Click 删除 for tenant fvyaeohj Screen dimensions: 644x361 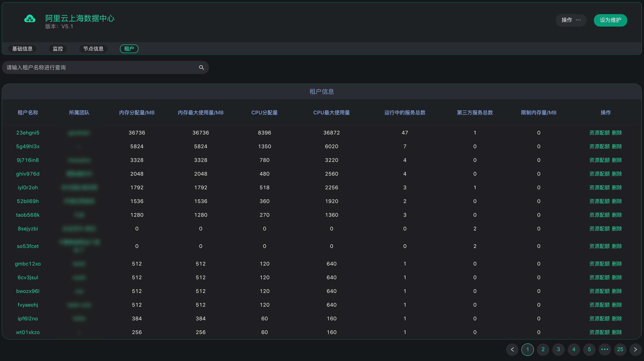pos(617,305)
